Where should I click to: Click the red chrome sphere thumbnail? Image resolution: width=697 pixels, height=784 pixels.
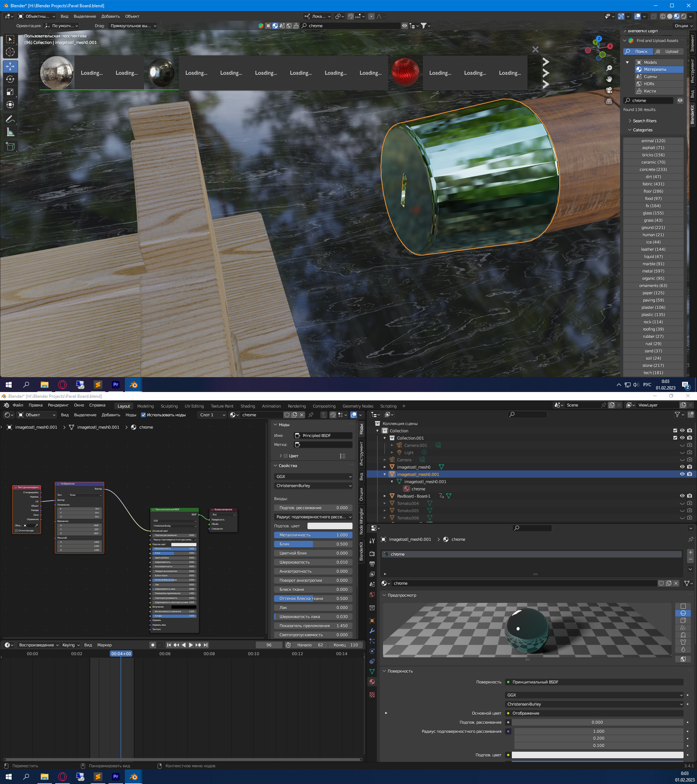click(x=405, y=72)
